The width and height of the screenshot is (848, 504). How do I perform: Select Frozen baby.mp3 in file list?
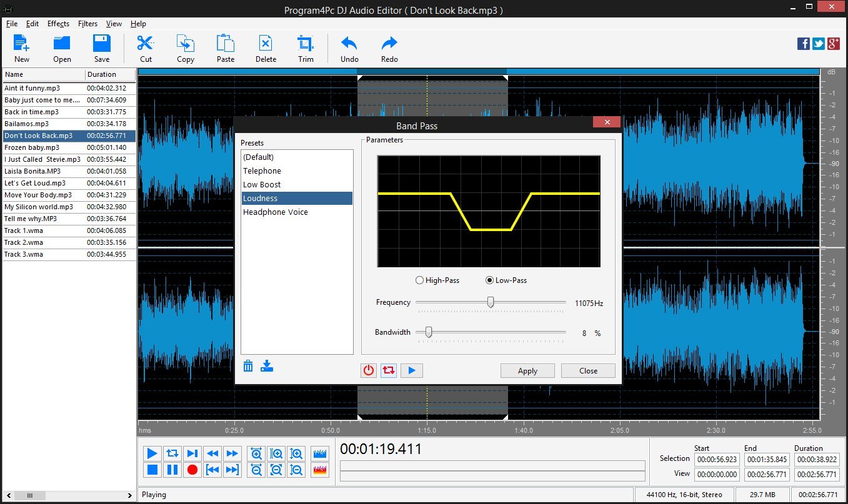(32, 147)
